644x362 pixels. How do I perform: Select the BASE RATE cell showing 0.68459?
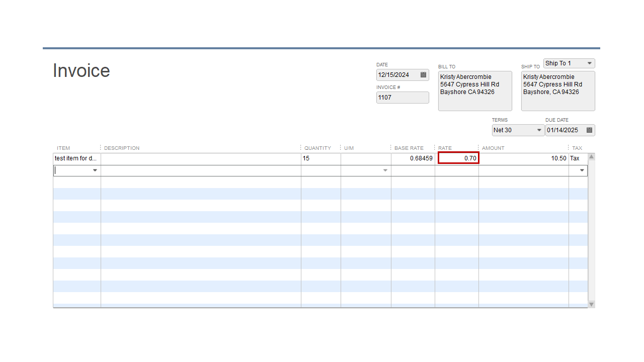(x=413, y=158)
